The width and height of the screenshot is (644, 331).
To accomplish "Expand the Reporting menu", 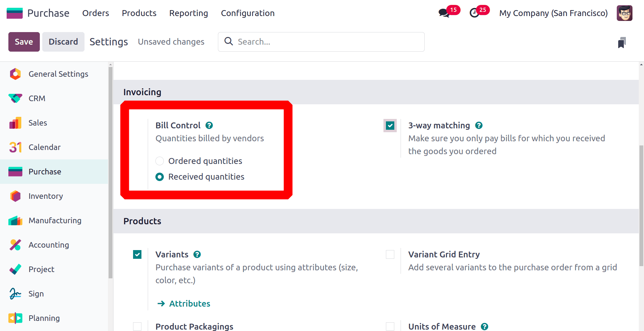I will (x=189, y=13).
